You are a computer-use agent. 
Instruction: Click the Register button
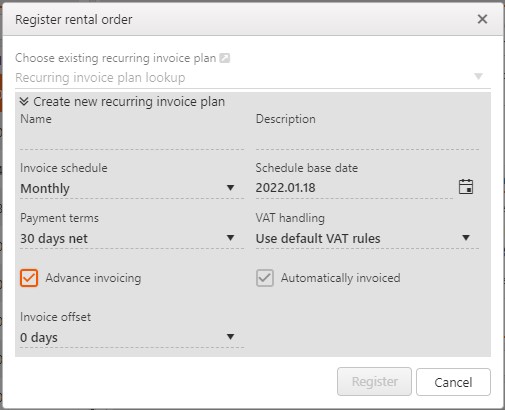(x=374, y=382)
